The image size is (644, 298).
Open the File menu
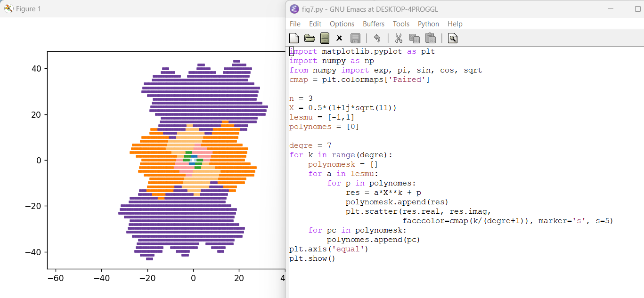295,24
